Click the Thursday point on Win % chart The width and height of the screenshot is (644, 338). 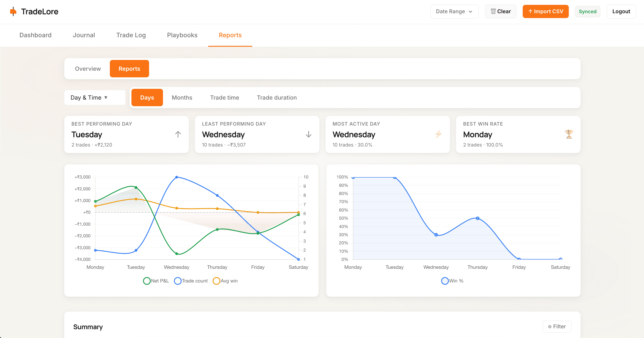coord(477,218)
